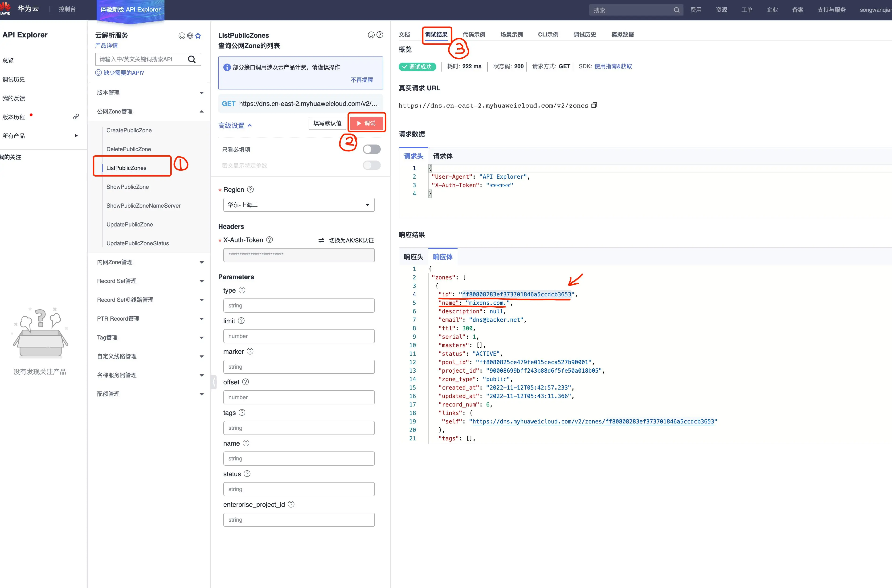Click the search magnifier in API search box
The height and width of the screenshot is (588, 892).
coord(191,59)
